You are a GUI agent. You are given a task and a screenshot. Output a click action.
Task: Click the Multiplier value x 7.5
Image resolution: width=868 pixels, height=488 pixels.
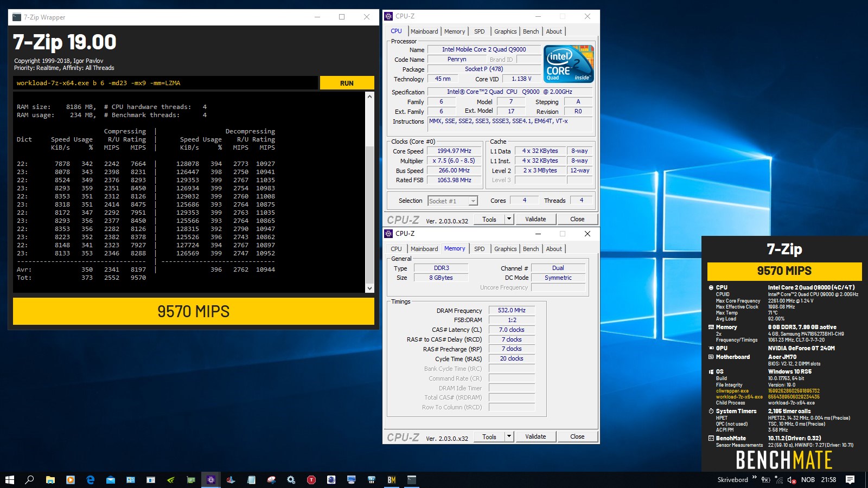click(x=454, y=161)
